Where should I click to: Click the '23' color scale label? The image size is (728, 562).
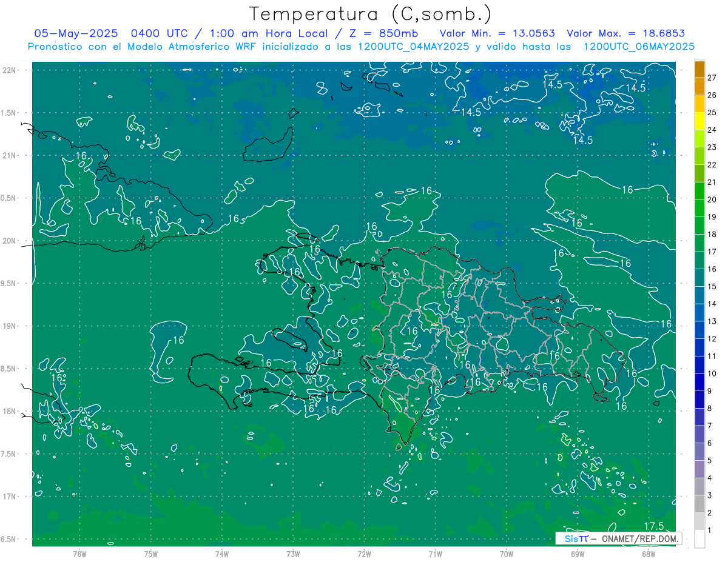point(712,147)
